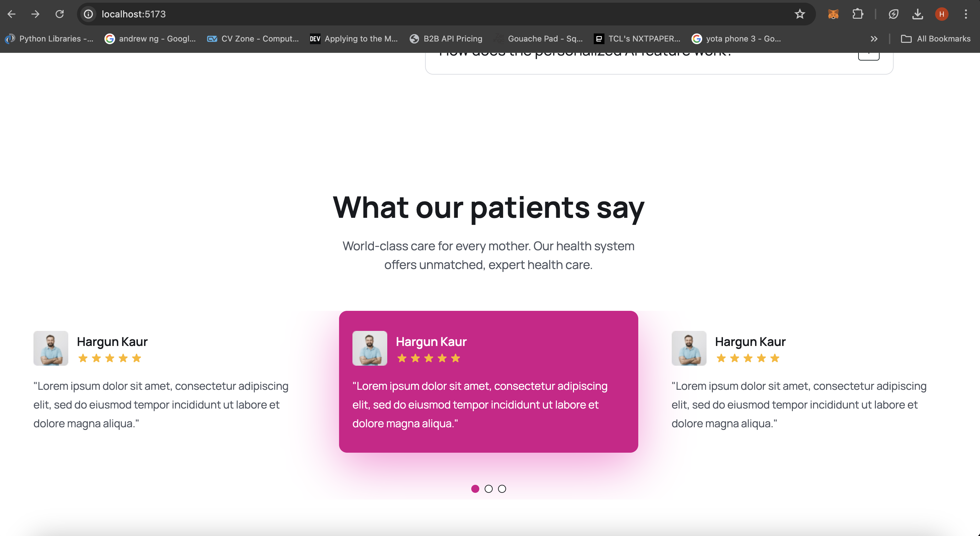Image resolution: width=980 pixels, height=536 pixels.
Task: Expand the personalized AI feature FAQ
Action: tap(869, 56)
